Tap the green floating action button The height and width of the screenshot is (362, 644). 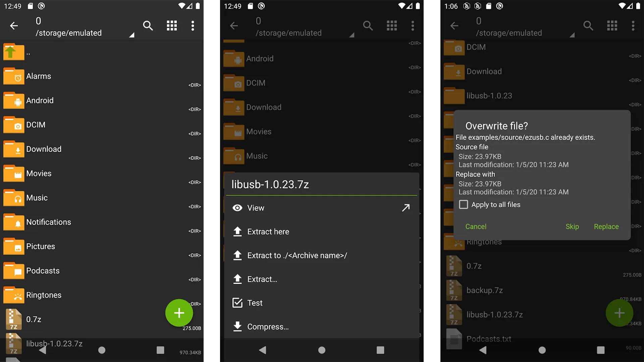click(x=179, y=313)
